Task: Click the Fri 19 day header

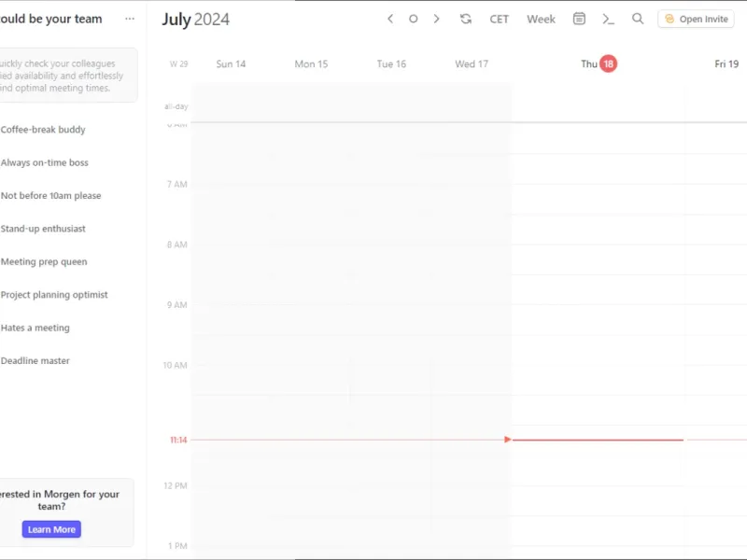Action: click(726, 63)
